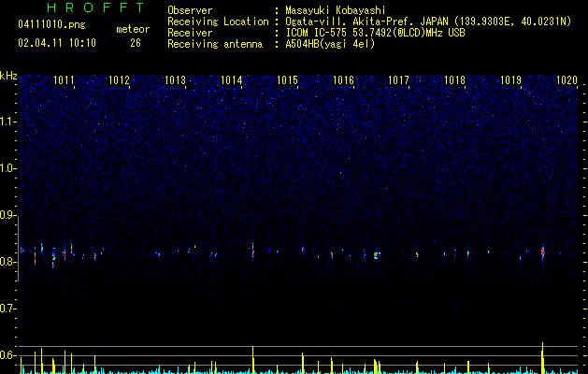Click the 1020 time marker

point(567,80)
